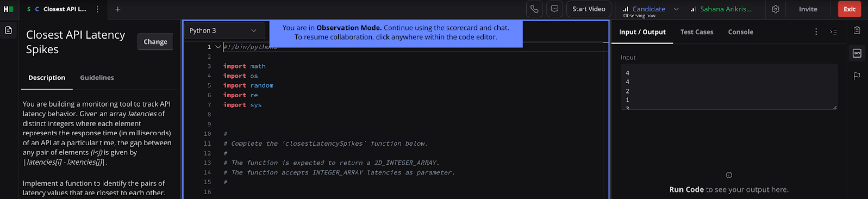868x199 pixels.
Task: Collapse code fold arrow on line 1
Action: point(218,47)
